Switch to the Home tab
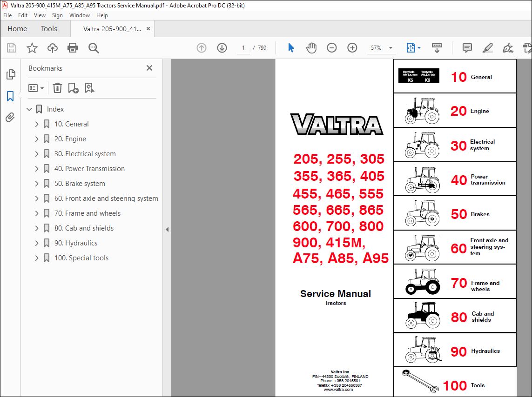The height and width of the screenshot is (397, 532). [17, 29]
